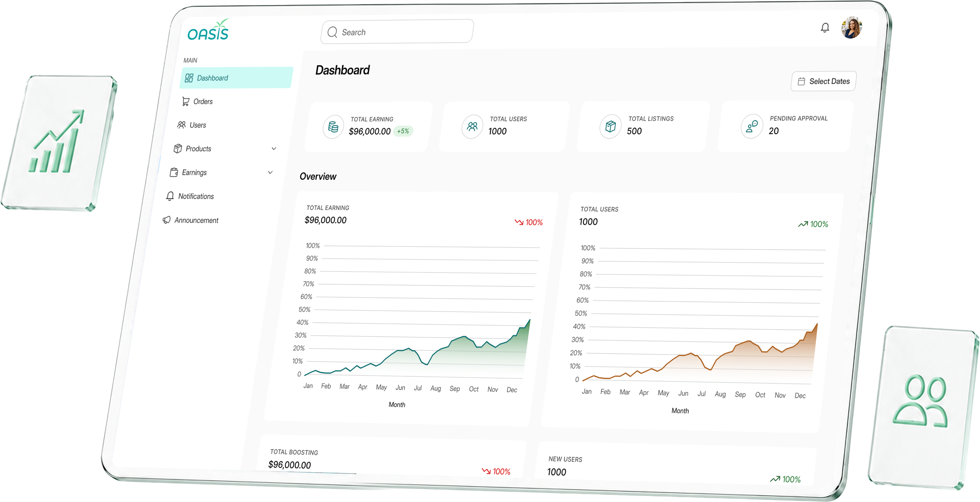The width and height of the screenshot is (980, 502).
Task: Click the Overview heading
Action: (318, 176)
